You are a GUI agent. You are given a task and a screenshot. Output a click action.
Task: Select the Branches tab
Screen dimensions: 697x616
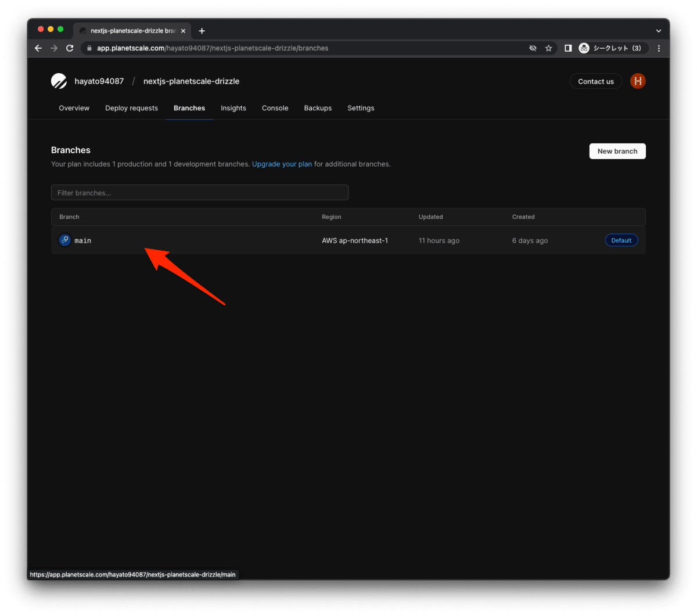189,108
